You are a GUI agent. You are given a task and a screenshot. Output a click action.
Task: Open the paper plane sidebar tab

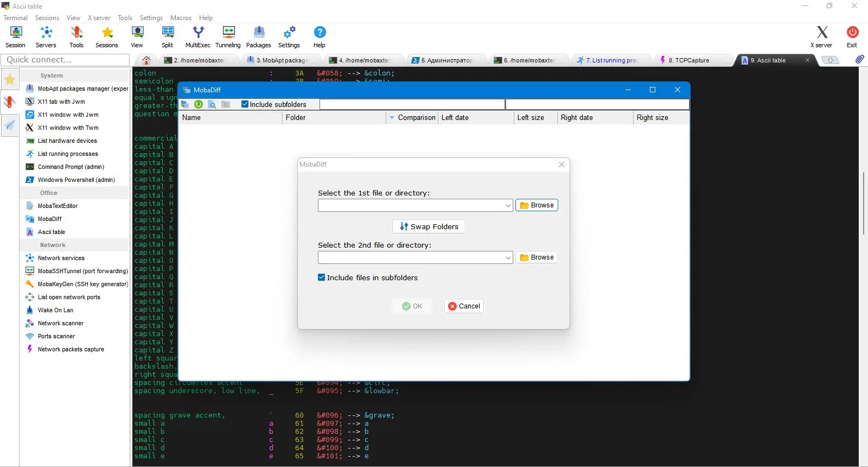pyautogui.click(x=10, y=125)
